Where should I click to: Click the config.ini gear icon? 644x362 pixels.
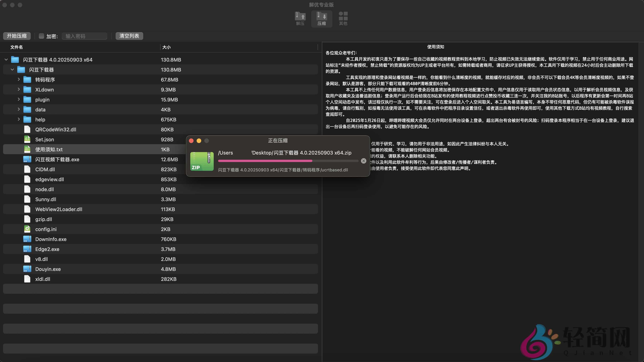pyautogui.click(x=27, y=229)
